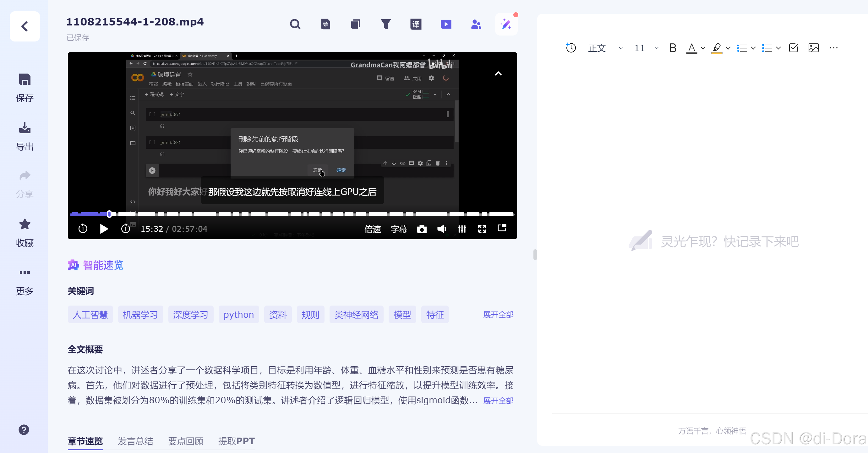This screenshot has height=453, width=868.
Task: Click the filter funnel icon
Action: point(385,24)
